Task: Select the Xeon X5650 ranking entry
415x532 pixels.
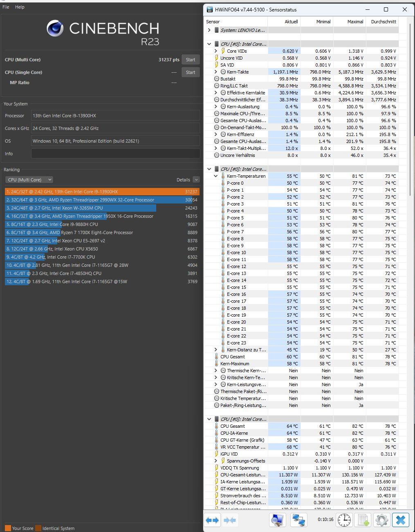Action: pos(102,249)
